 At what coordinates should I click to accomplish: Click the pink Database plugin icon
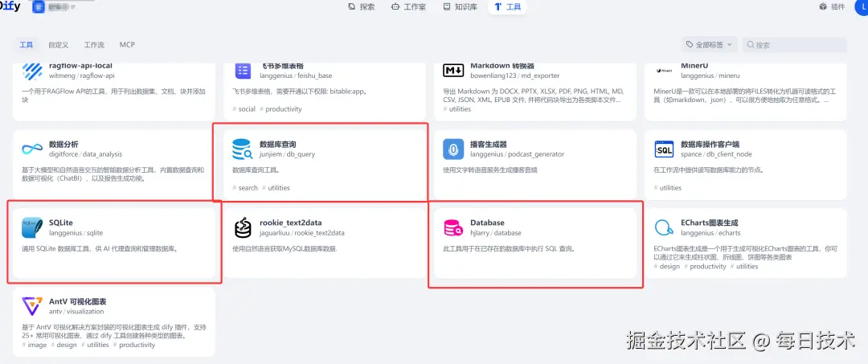(x=453, y=227)
